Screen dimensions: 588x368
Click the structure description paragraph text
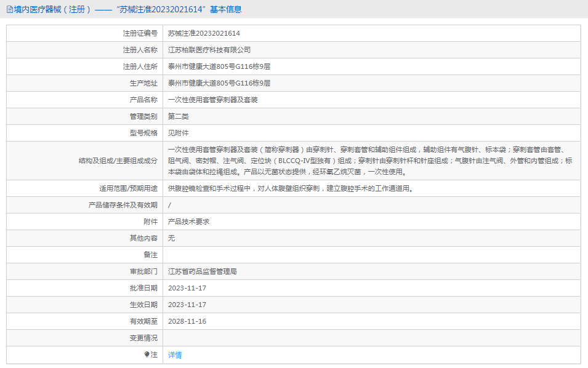370,161
